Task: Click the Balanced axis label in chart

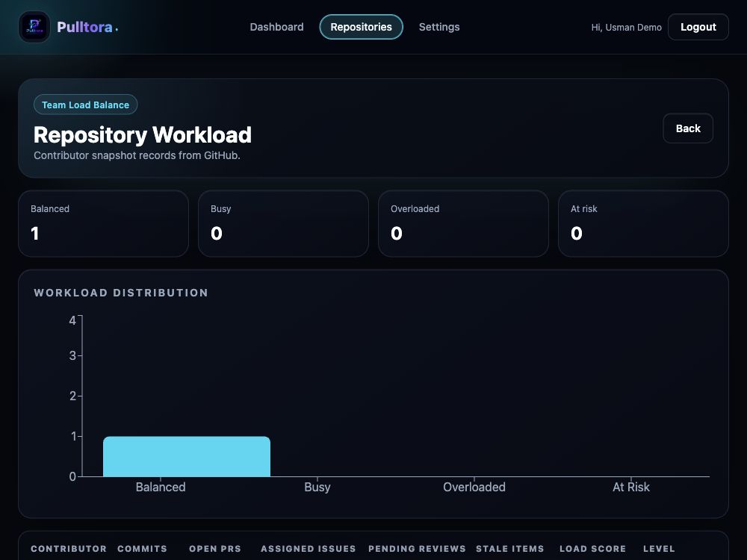Action: click(x=161, y=487)
